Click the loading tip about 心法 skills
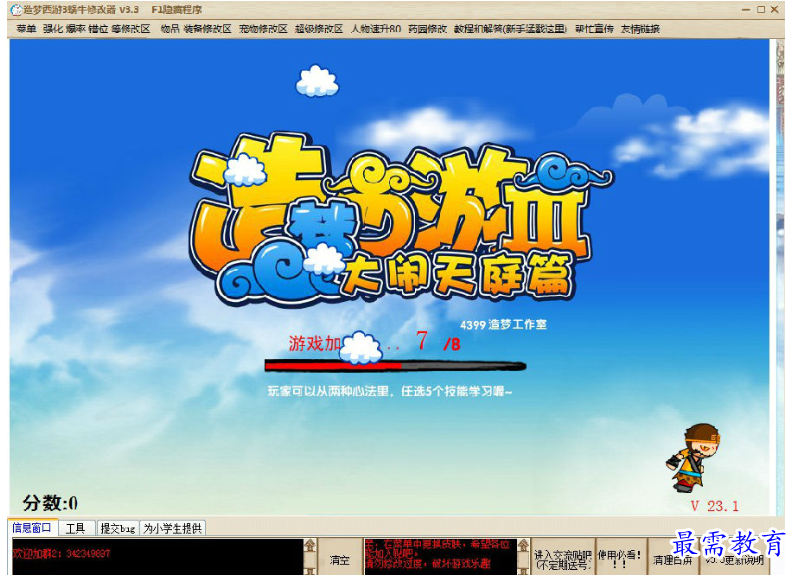794x575 pixels. point(390,391)
